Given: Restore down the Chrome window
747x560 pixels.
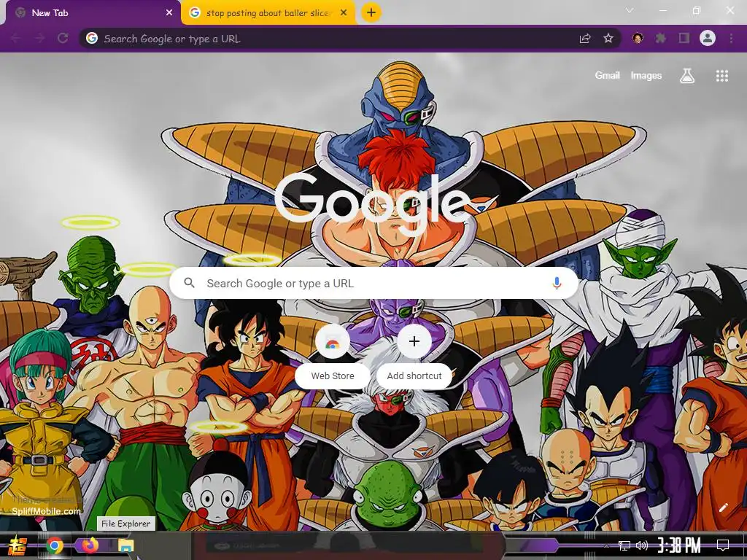Looking at the screenshot, I should [697, 10].
